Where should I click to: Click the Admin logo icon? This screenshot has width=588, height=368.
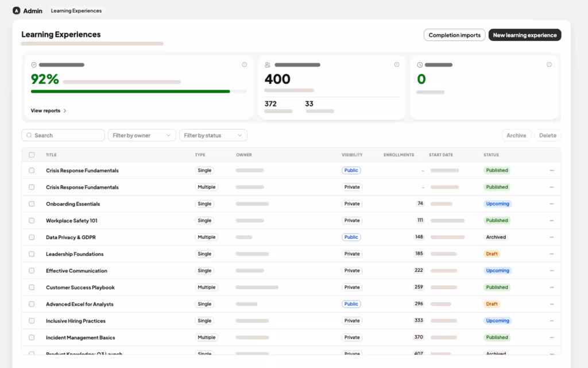16,10
